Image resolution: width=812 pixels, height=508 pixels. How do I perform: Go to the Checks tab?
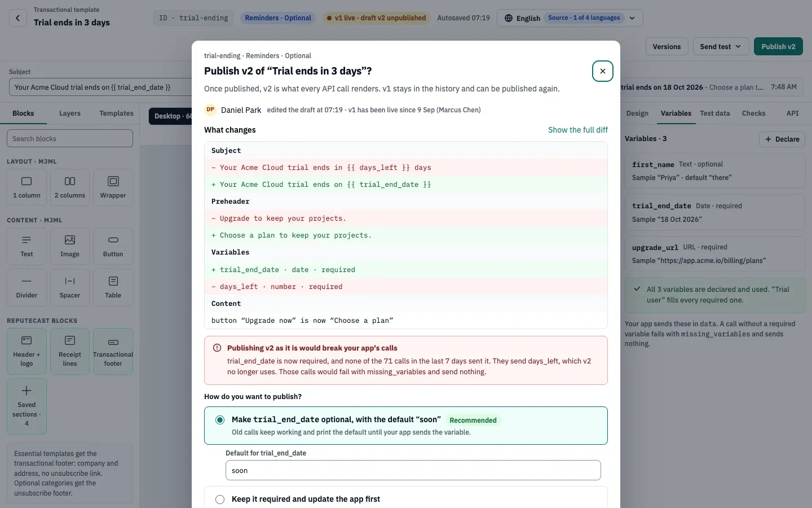point(753,113)
